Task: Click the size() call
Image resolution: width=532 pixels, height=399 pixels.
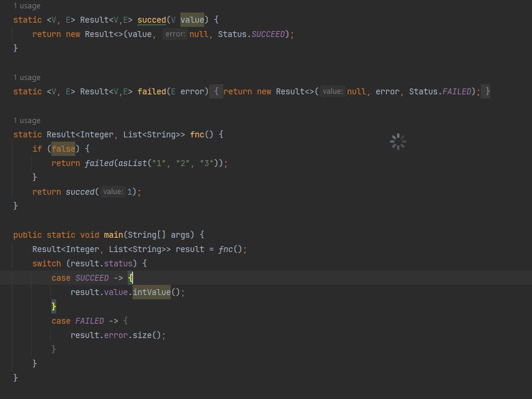Action: (x=146, y=335)
